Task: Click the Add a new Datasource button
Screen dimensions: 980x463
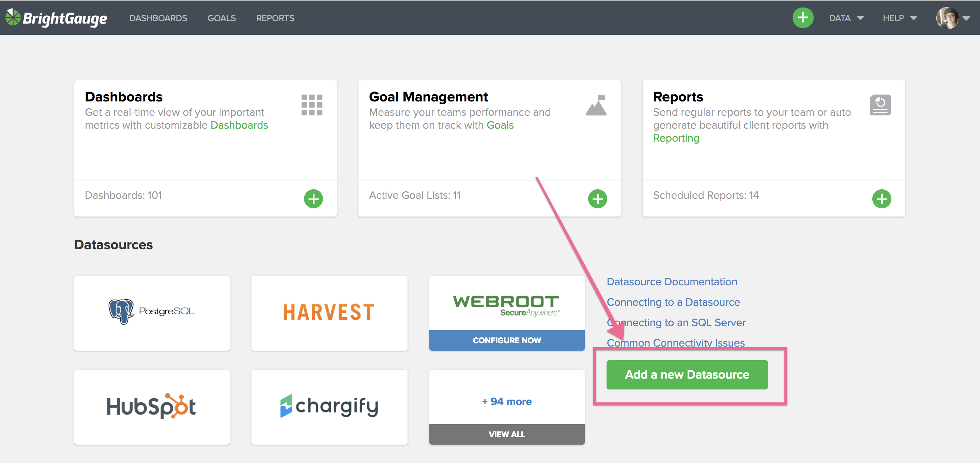Action: point(687,374)
